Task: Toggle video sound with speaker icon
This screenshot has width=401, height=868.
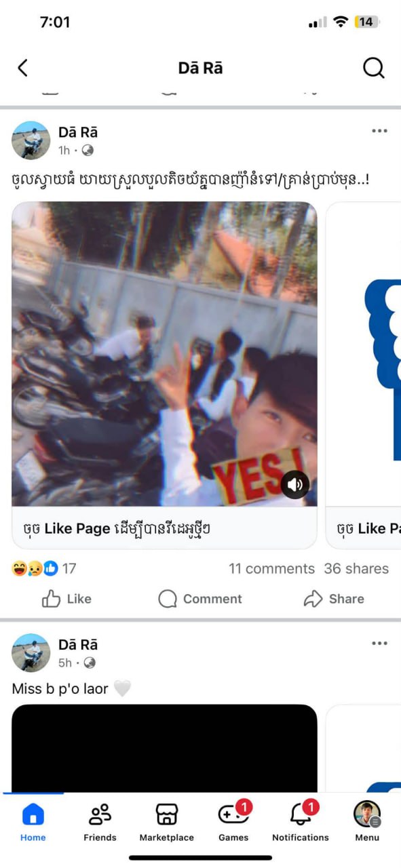Action: click(x=295, y=485)
